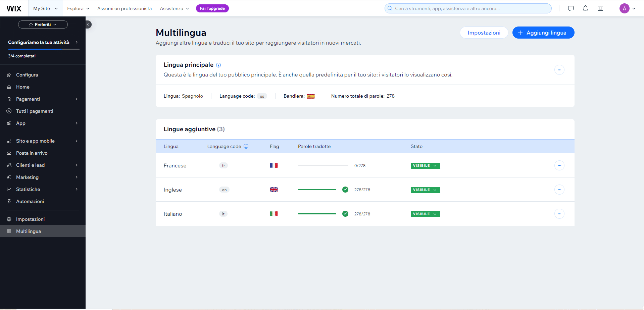Open more options for Italiano row
The width and height of the screenshot is (644, 310).
[559, 214]
